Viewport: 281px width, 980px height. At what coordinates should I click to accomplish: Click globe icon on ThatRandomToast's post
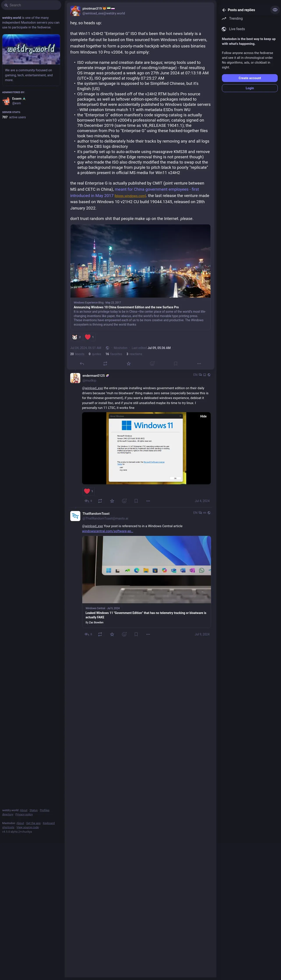click(x=209, y=513)
